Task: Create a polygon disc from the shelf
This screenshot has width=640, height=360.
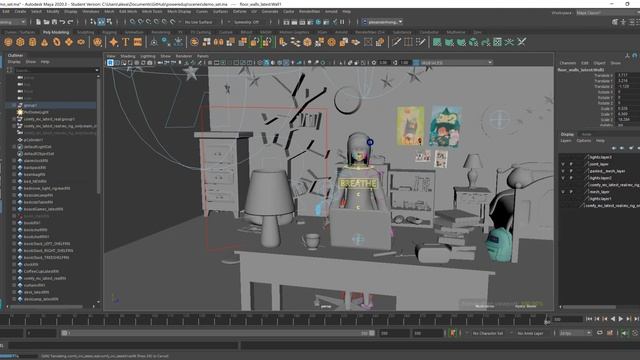Action: [81, 42]
